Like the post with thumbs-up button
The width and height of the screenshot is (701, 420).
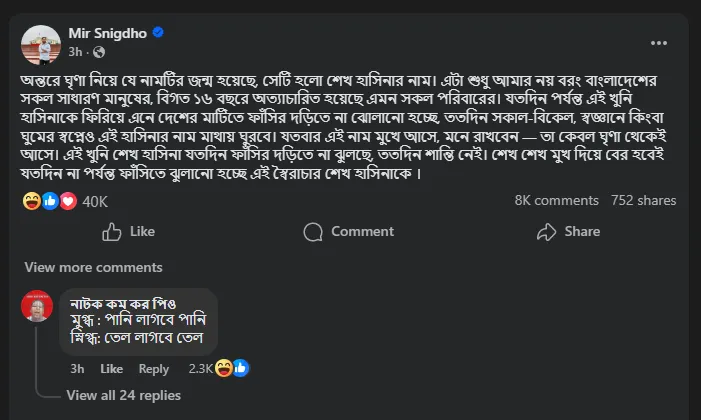(129, 231)
